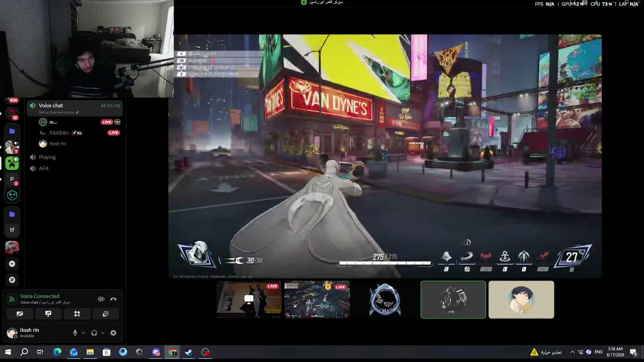This screenshot has height=362, width=644.
Task: Disconnect from voice with hang-up icon
Action: tap(113, 299)
